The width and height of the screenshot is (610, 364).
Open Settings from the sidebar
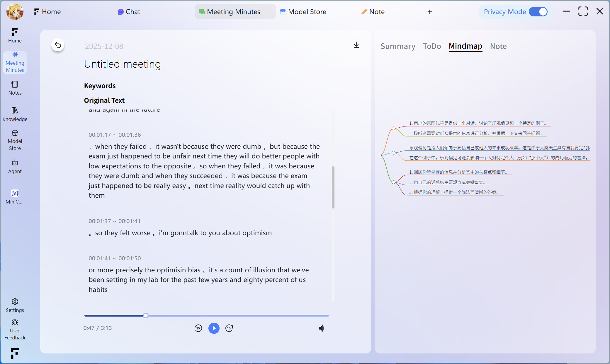[x=15, y=305]
